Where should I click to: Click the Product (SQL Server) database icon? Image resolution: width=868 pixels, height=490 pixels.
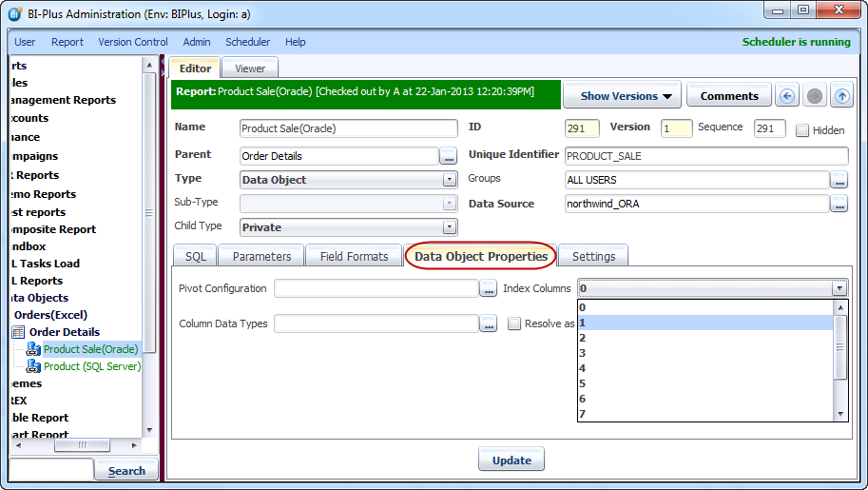(34, 366)
